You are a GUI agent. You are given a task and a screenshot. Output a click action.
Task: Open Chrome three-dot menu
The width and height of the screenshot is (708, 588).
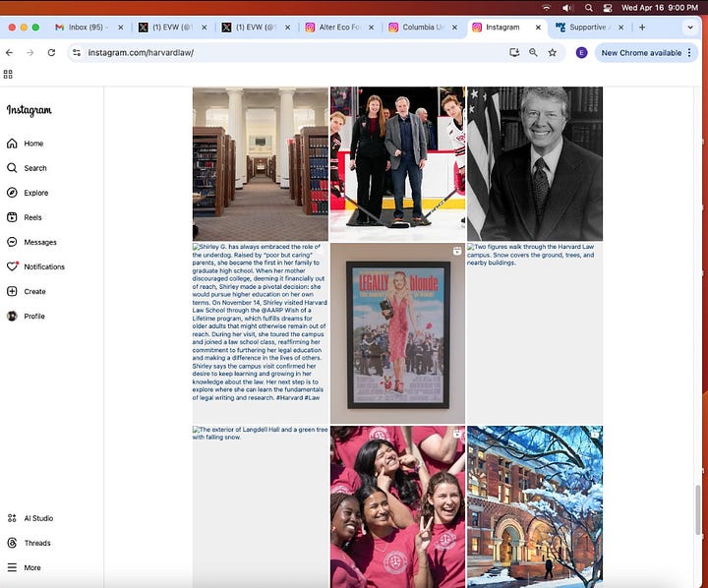click(689, 53)
